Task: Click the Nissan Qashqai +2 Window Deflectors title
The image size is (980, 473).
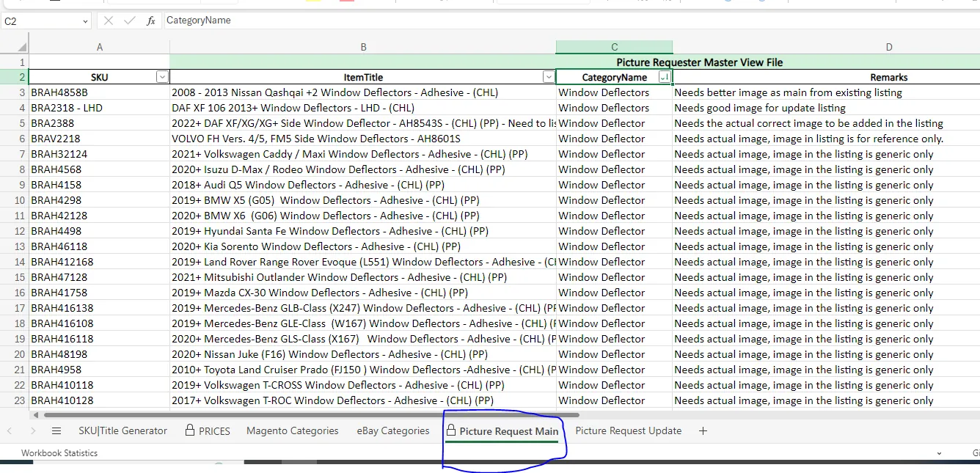Action: coord(335,92)
